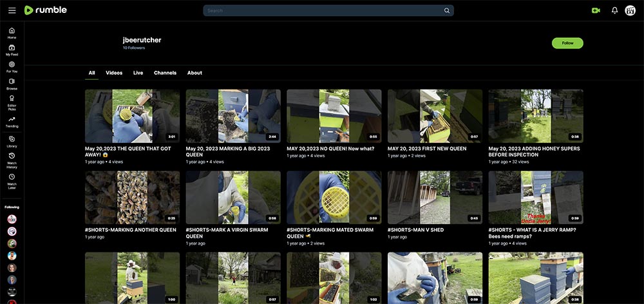This screenshot has height=304, width=644.
Task: Open third-row beekeeper video with 1:00 duration
Action: coord(132,278)
